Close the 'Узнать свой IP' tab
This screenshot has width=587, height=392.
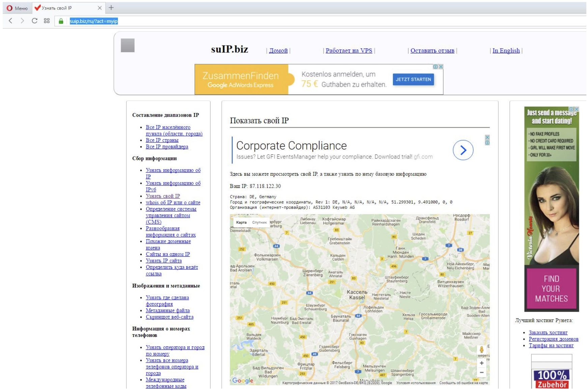coord(100,8)
